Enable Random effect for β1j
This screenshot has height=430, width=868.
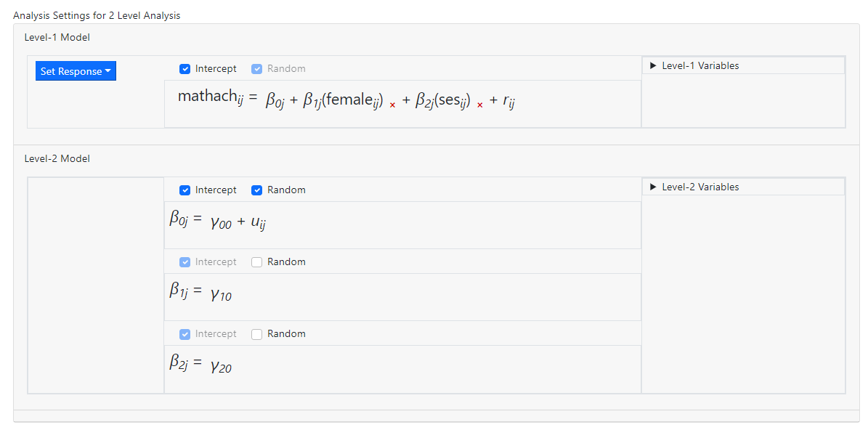coord(256,262)
